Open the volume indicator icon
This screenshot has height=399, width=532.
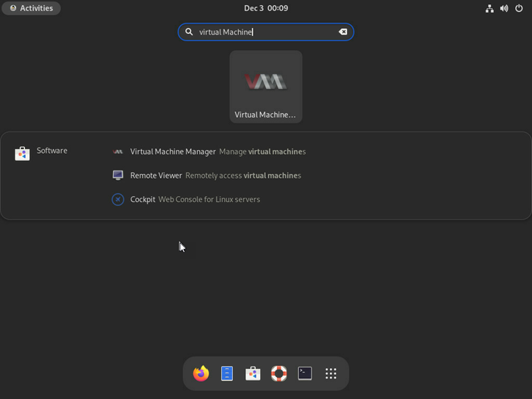click(504, 8)
